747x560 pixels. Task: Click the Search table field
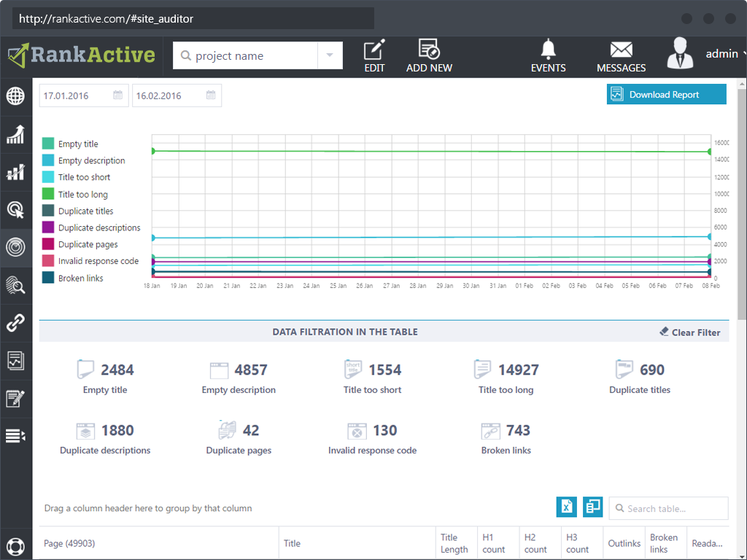(668, 508)
